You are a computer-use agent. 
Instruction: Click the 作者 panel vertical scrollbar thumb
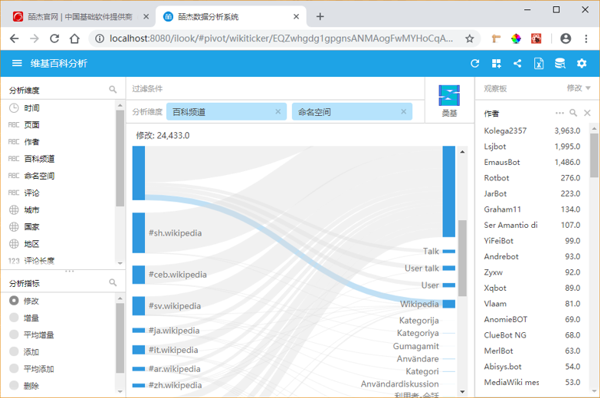[x=594, y=155]
